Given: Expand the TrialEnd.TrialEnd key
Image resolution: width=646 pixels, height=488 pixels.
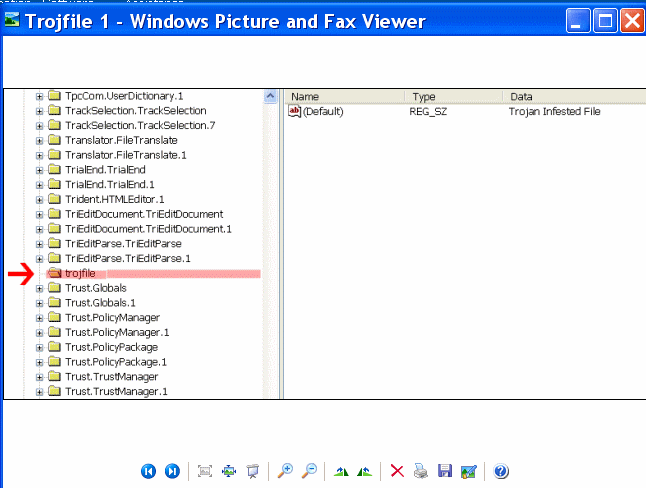Looking at the screenshot, I should pyautogui.click(x=39, y=170).
